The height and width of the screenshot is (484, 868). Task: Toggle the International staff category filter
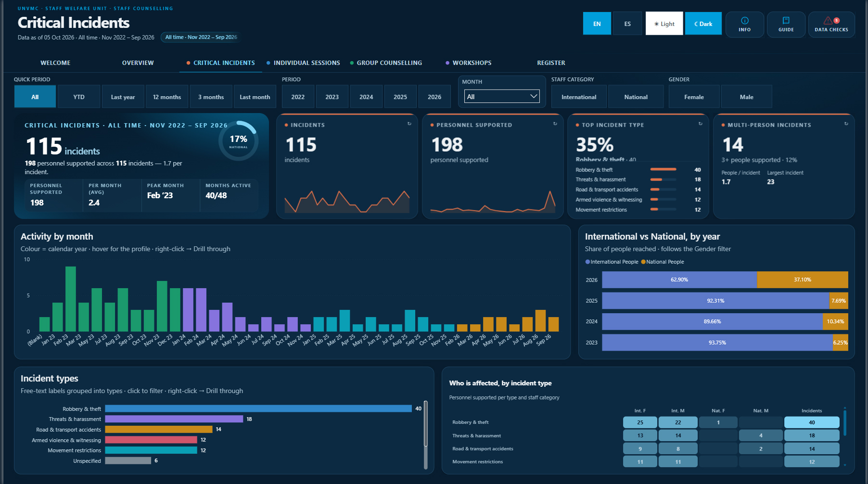point(579,97)
